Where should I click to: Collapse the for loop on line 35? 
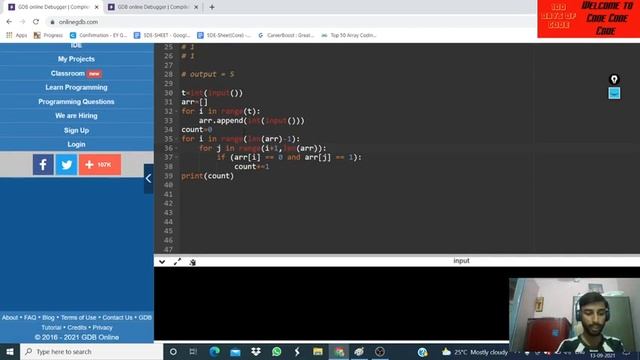point(176,139)
